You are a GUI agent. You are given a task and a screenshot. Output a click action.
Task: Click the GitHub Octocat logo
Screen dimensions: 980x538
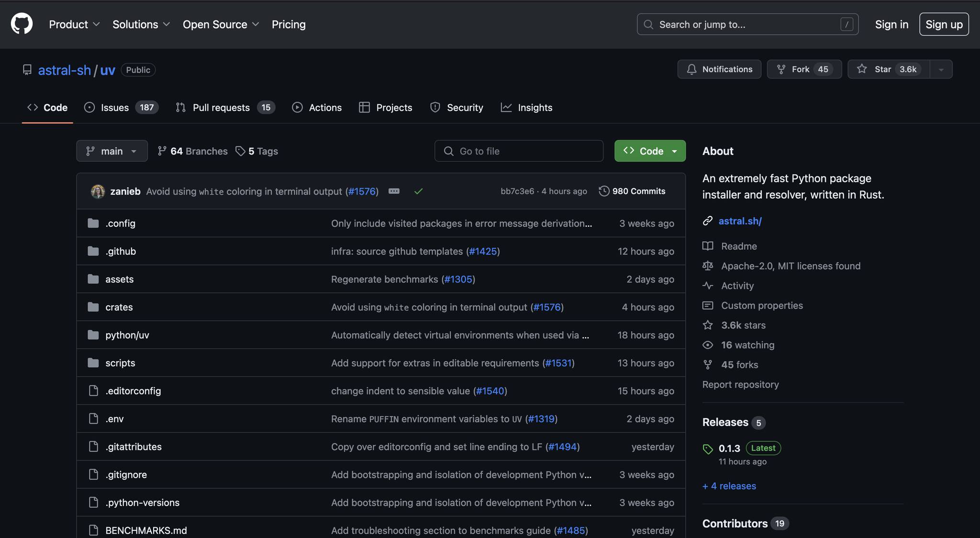click(x=22, y=24)
